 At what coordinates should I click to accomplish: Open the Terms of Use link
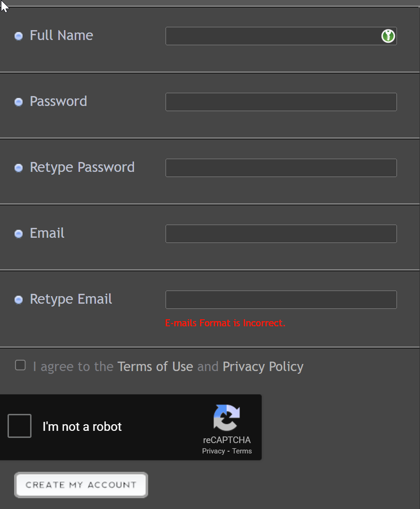[x=155, y=367]
